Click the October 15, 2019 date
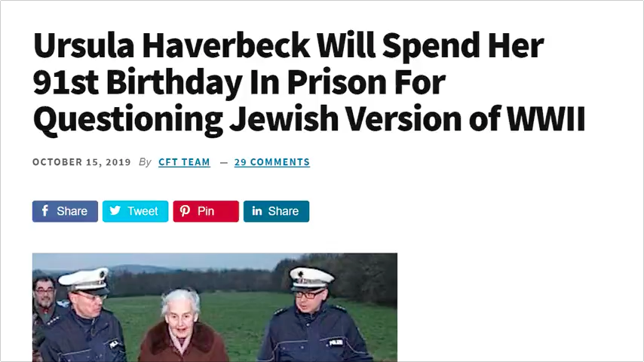 point(81,162)
